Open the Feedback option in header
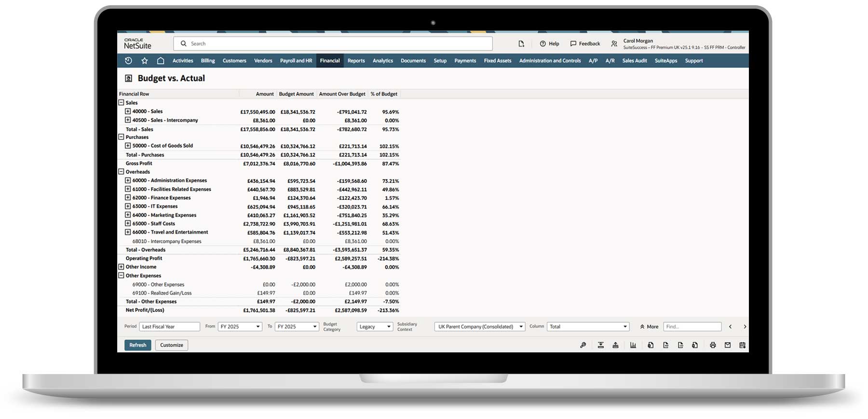The height and width of the screenshot is (419, 868). pyautogui.click(x=585, y=43)
